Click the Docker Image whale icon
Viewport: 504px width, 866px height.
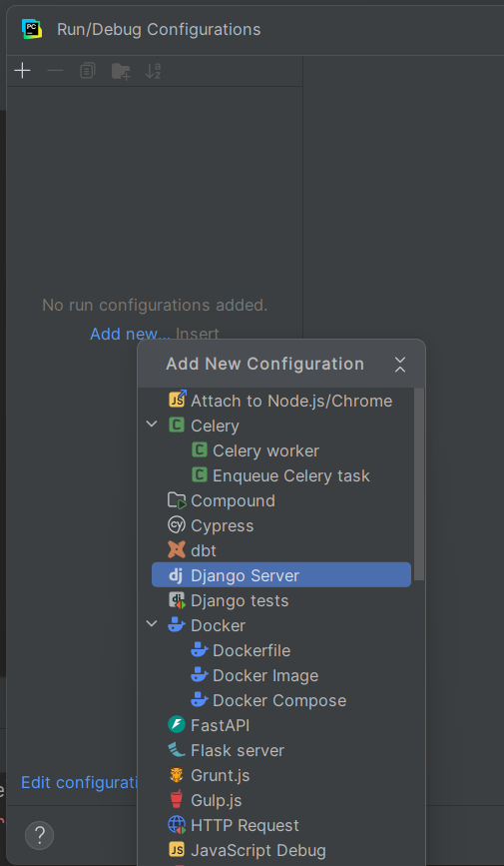tap(200, 675)
